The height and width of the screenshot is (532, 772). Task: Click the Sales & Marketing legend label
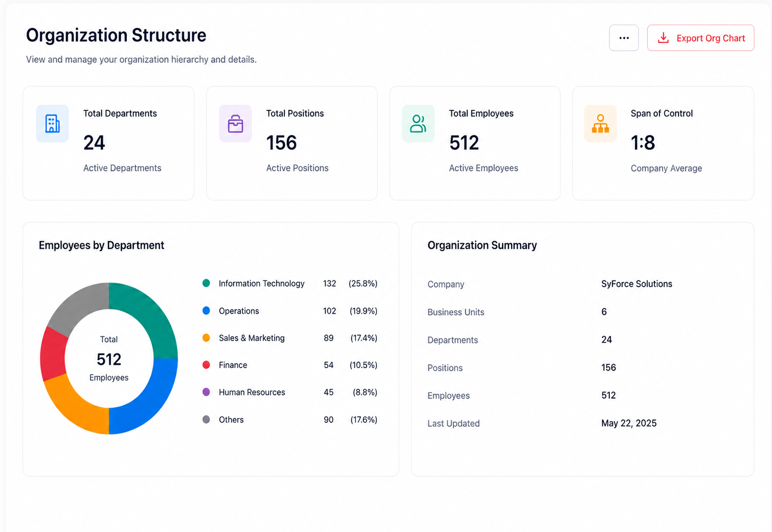pyautogui.click(x=252, y=338)
